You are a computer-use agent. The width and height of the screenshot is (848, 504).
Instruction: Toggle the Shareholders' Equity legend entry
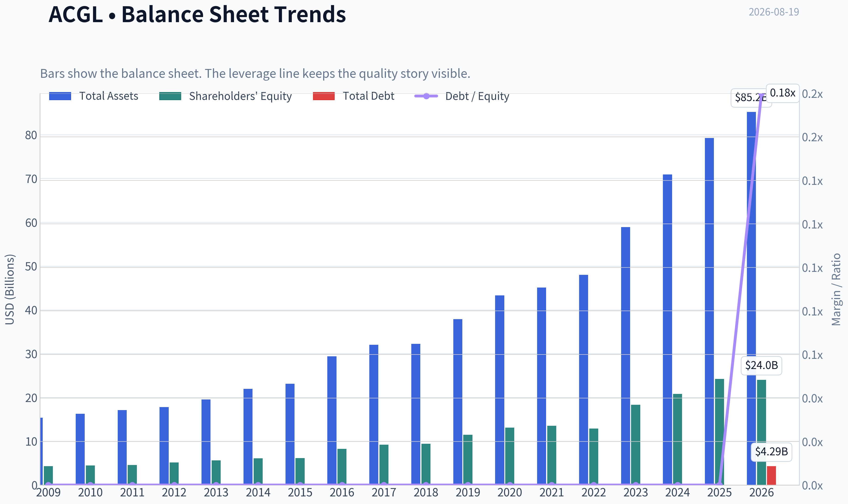point(226,96)
